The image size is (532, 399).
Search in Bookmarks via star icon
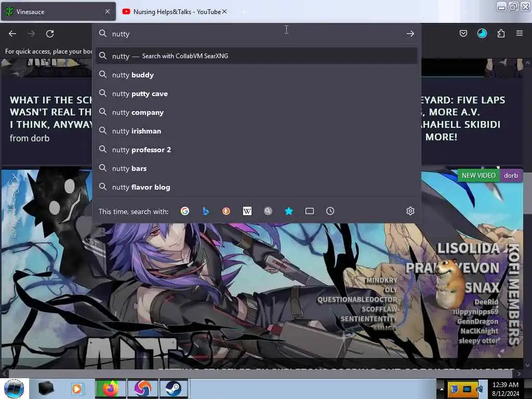click(289, 211)
